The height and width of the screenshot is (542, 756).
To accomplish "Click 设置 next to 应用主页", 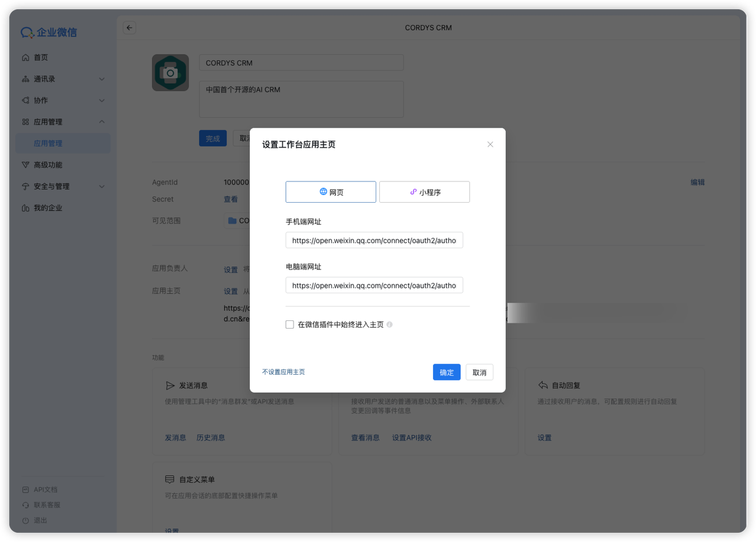I will (x=231, y=291).
